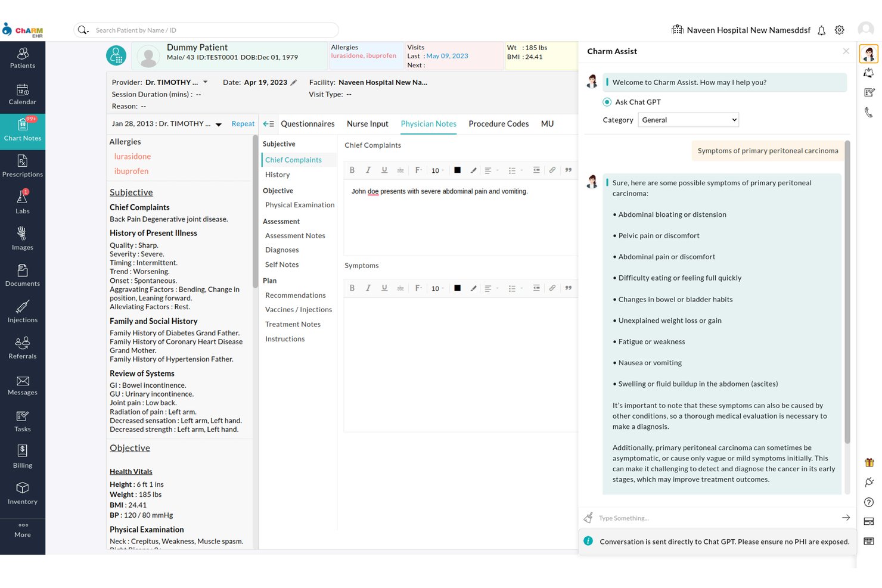Select the Ask Chat GPT radio button
This screenshot has width=882, height=588.
[x=607, y=102]
